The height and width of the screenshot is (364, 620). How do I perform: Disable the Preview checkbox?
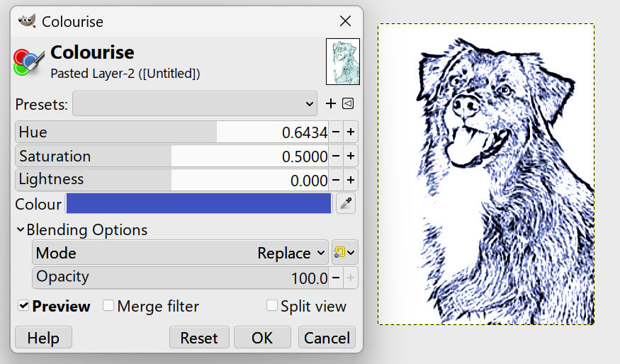click(23, 305)
